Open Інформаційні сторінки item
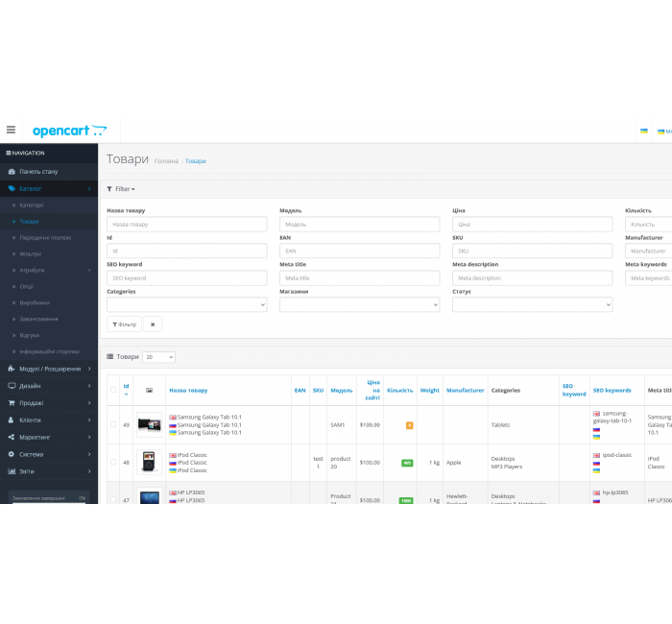This screenshot has width=672, height=624. [49, 352]
